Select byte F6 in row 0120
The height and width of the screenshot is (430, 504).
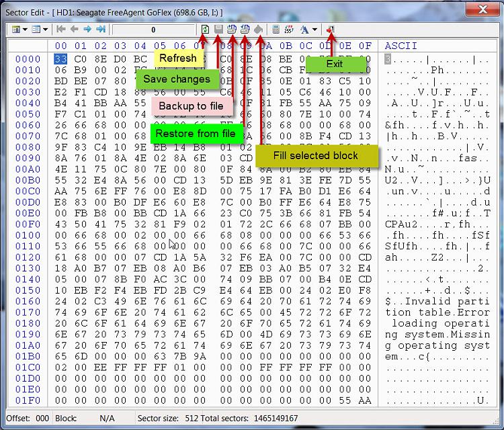[246, 257]
